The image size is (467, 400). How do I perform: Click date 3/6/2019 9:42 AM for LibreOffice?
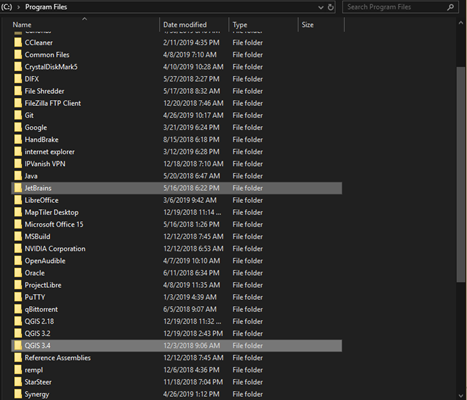(190, 200)
